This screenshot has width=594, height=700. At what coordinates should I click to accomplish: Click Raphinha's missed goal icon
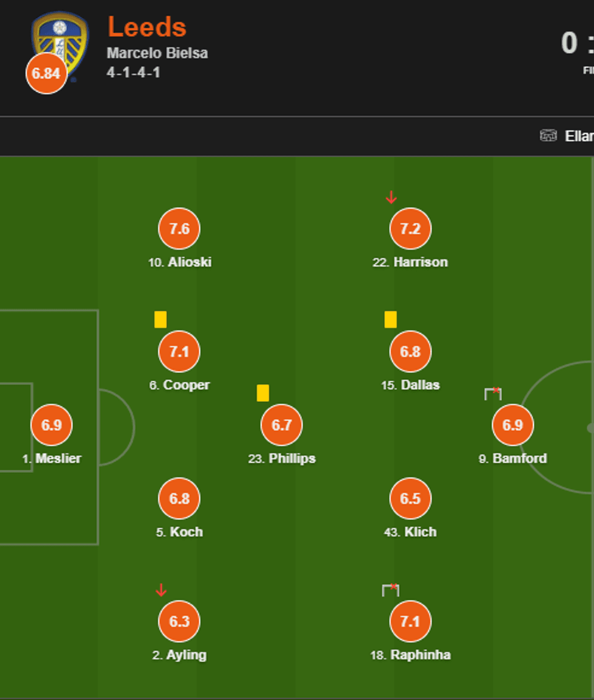coord(390,590)
